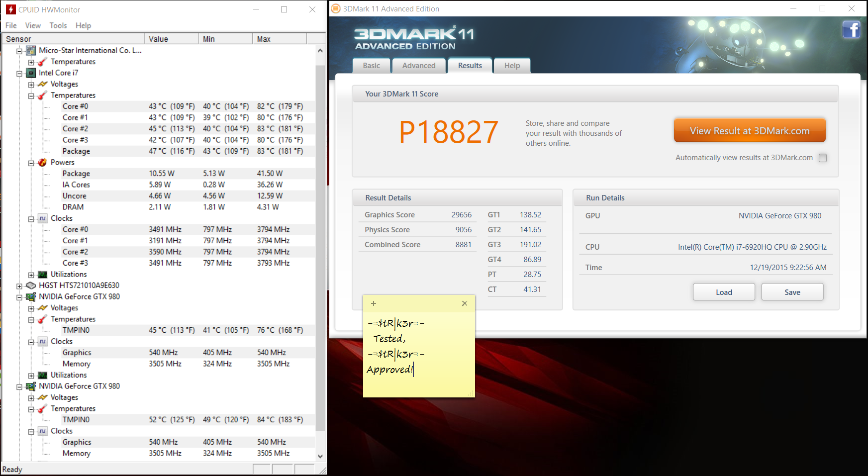Click the Min column header
868x476 pixels.
pos(226,39)
